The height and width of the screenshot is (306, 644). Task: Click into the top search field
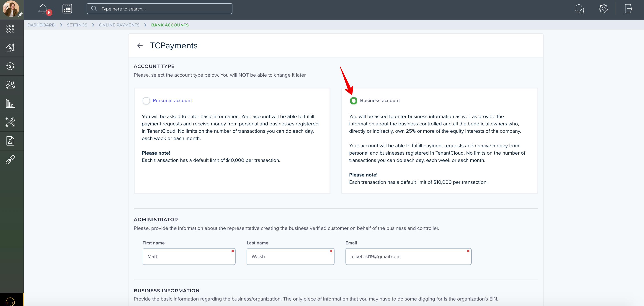(x=159, y=9)
